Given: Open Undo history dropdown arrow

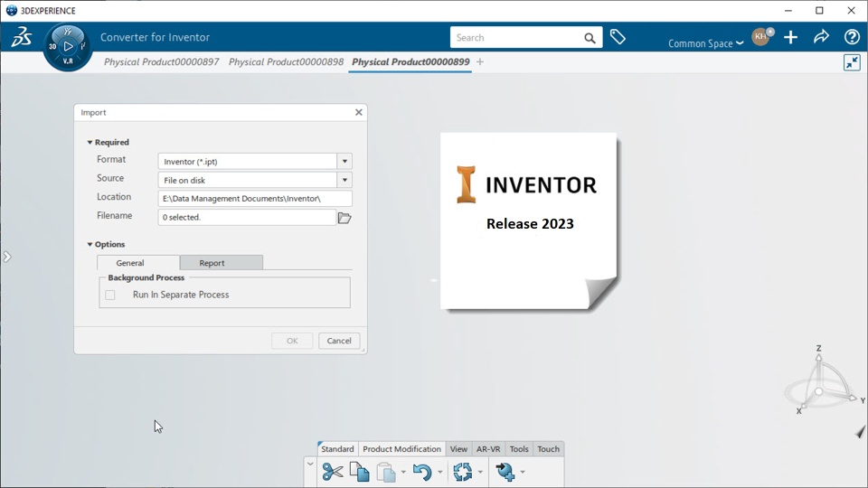Looking at the screenshot, I should click(x=440, y=472).
